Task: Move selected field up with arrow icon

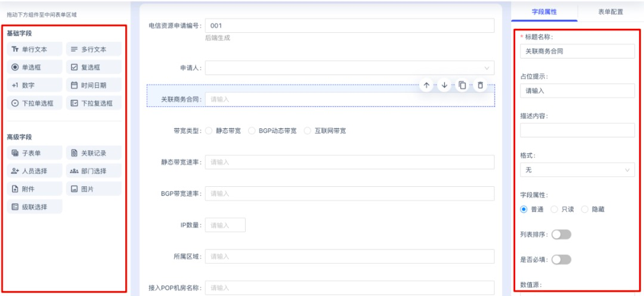Action: pos(426,85)
